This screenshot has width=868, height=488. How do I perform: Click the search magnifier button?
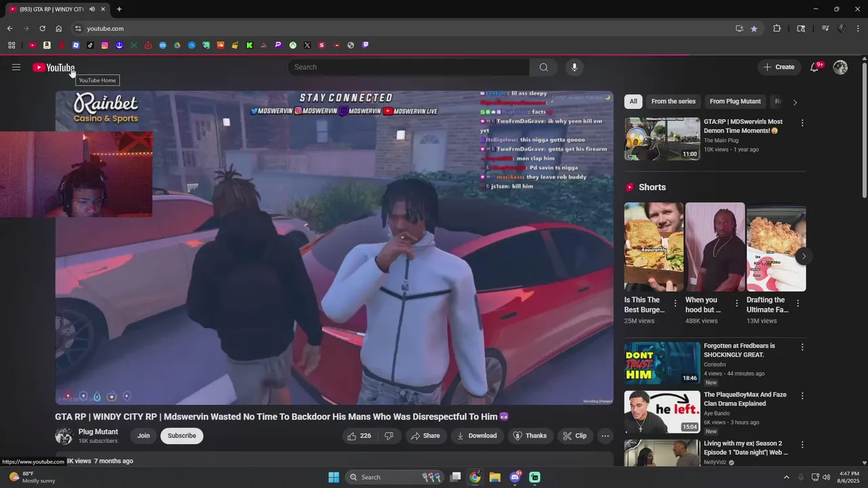[544, 67]
